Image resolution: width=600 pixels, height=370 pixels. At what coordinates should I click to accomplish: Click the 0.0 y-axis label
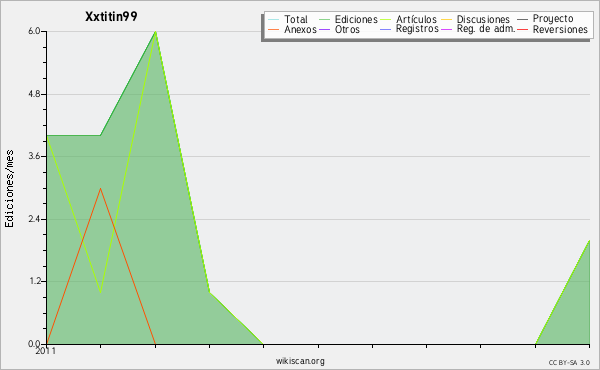pyautogui.click(x=34, y=344)
